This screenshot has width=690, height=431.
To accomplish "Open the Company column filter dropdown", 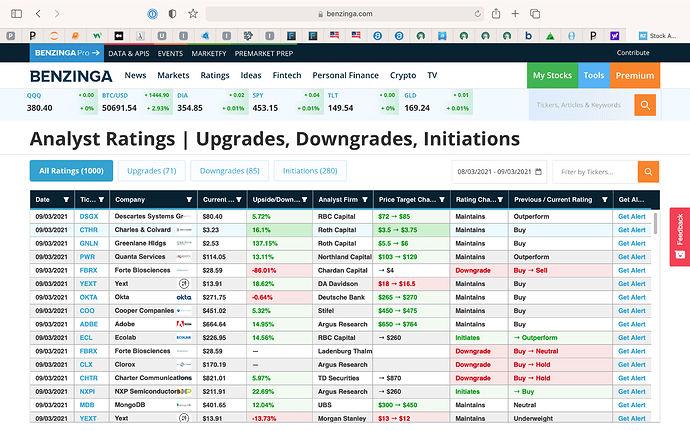I will 189,199.
